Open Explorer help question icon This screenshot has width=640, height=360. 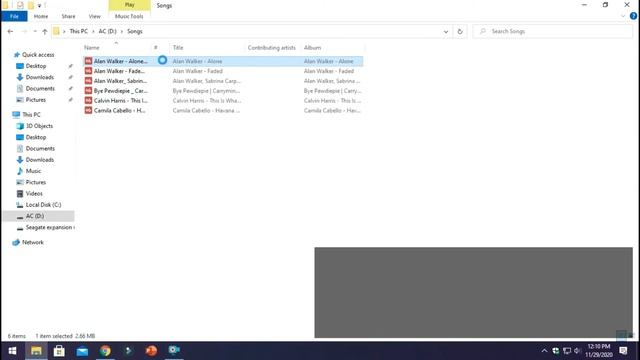pos(633,16)
